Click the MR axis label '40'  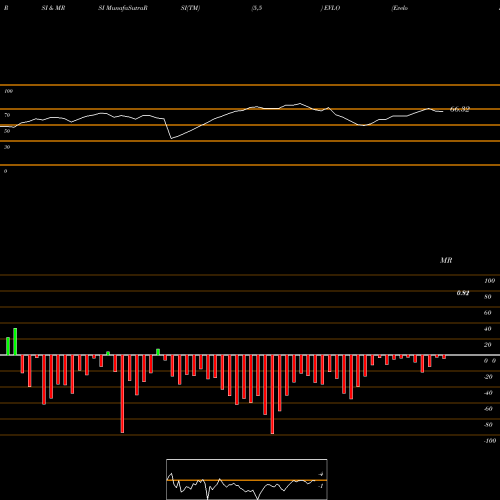(x=488, y=329)
